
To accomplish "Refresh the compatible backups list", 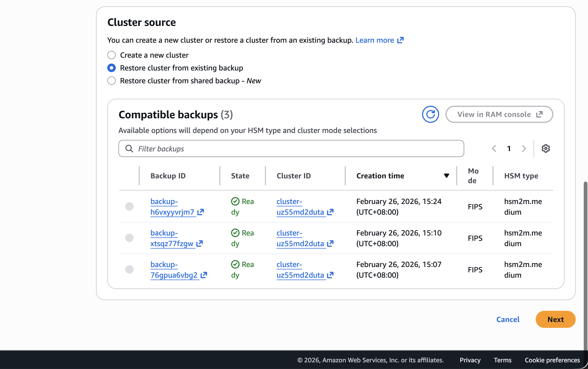I will pyautogui.click(x=430, y=114).
